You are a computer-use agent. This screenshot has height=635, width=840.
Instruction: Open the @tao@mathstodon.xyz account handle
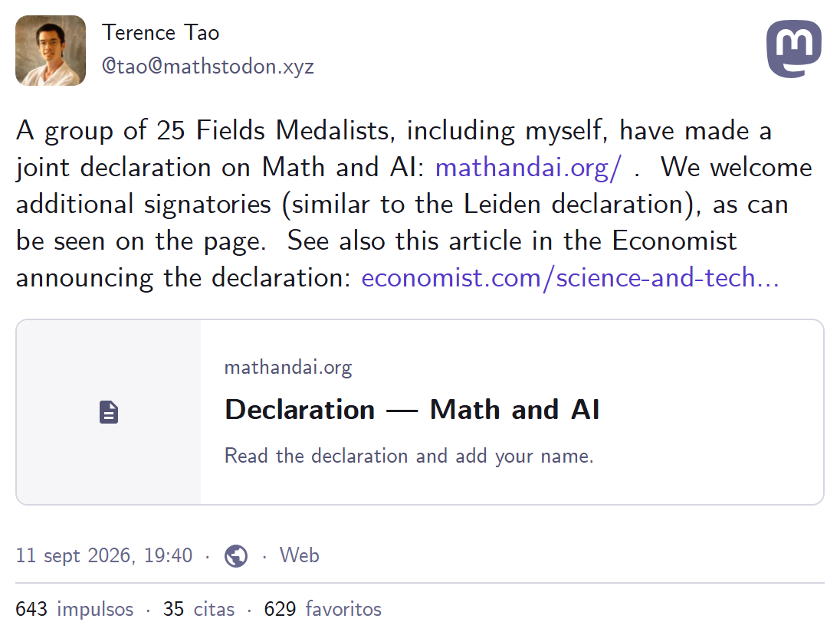click(208, 67)
